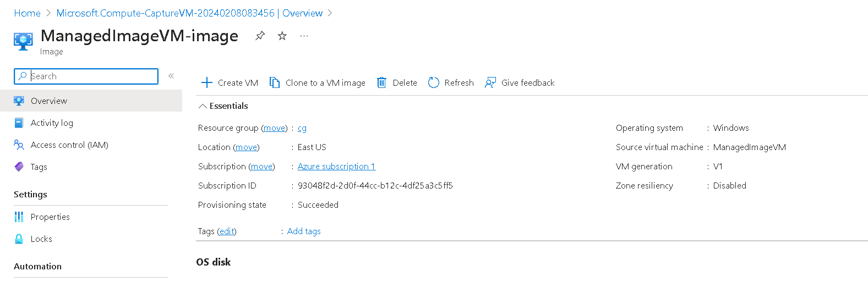Click the Locks padlock icon

(x=19, y=239)
